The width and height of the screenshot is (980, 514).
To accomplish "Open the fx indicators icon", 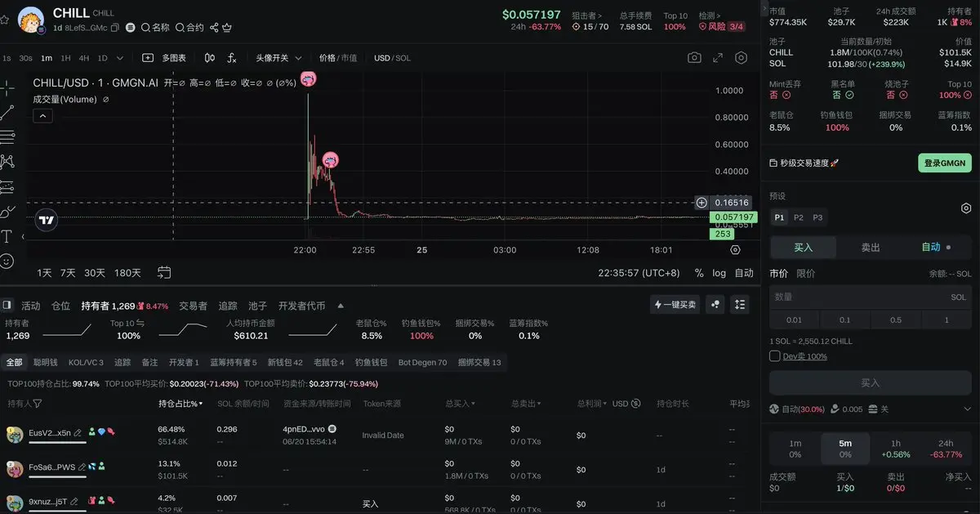I will 232,58.
